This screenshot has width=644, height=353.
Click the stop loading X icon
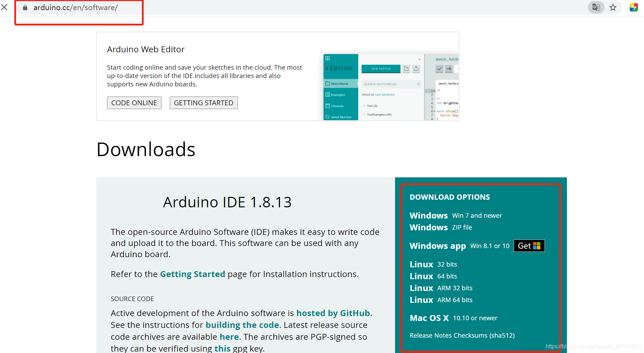(x=5, y=7)
